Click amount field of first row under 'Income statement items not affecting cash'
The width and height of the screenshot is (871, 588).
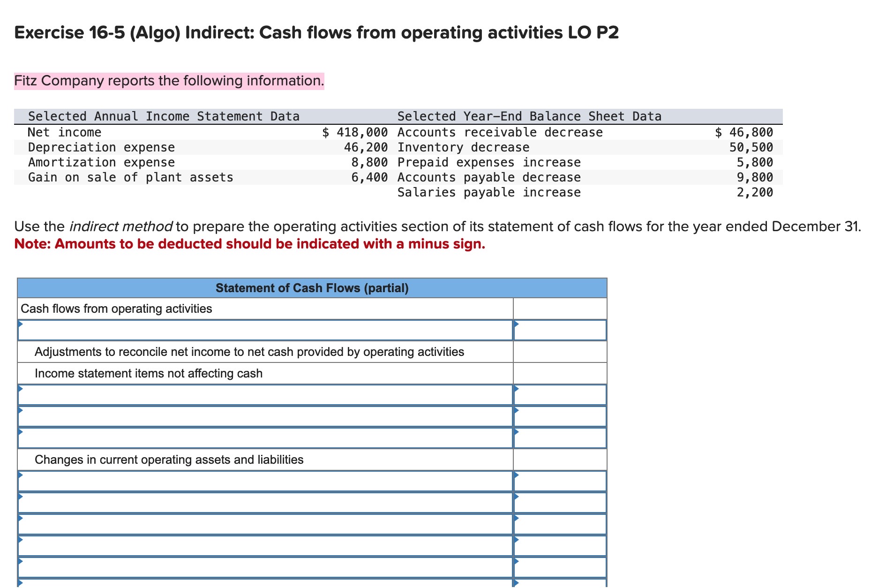(560, 395)
